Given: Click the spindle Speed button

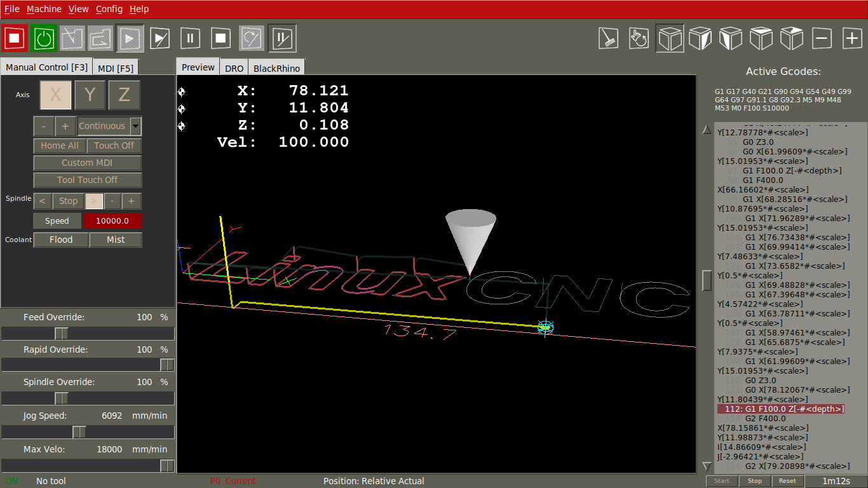Looking at the screenshot, I should (x=57, y=221).
